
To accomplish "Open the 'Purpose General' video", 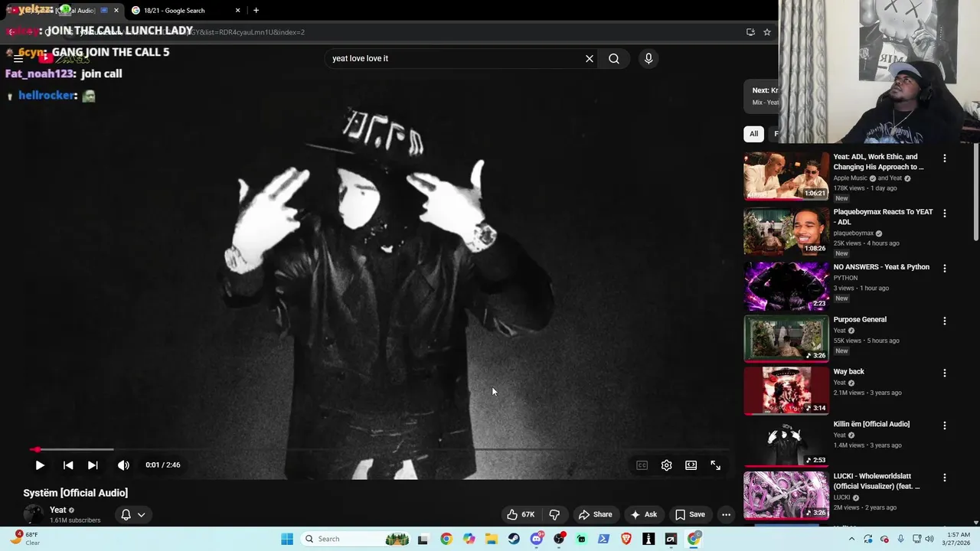I will pos(860,319).
